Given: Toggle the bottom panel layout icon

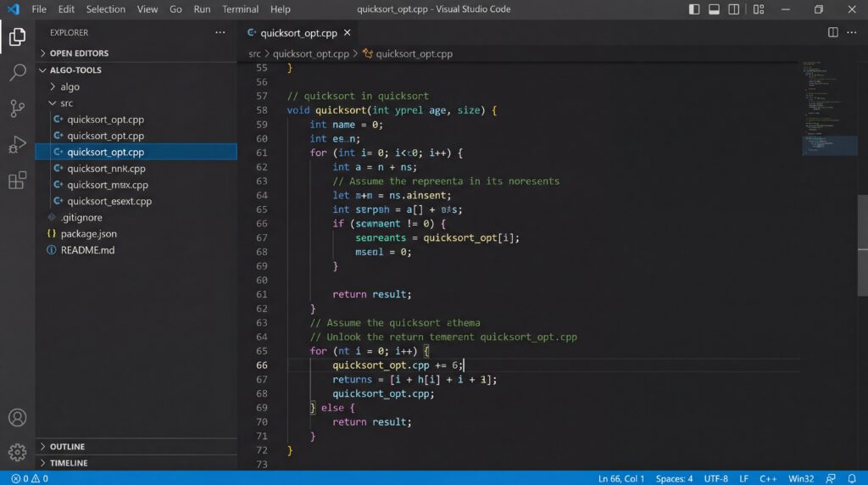Looking at the screenshot, I should (714, 8).
